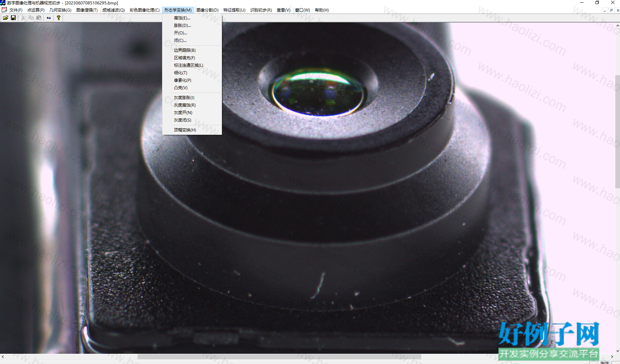Click the document icon left of 文件(F)

click(4, 10)
